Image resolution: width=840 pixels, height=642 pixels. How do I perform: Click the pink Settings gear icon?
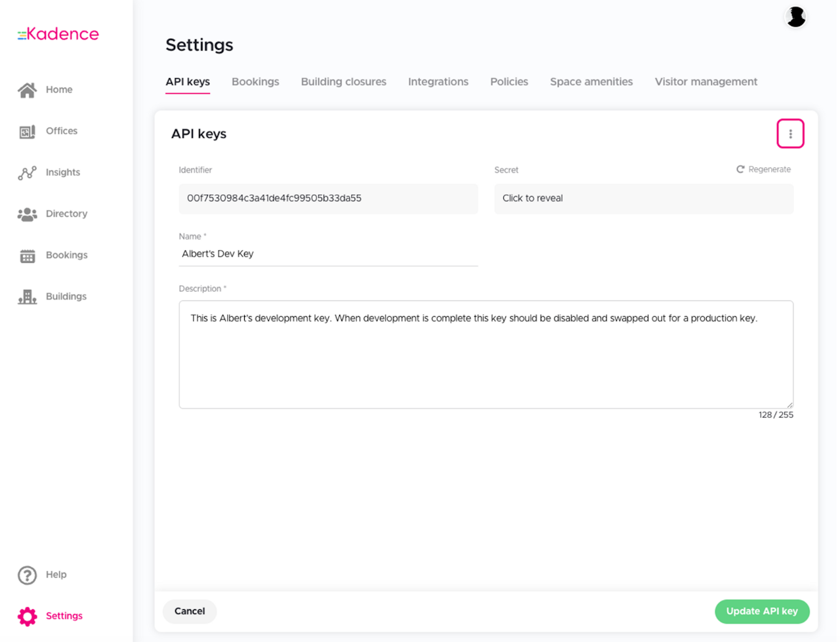point(27,616)
